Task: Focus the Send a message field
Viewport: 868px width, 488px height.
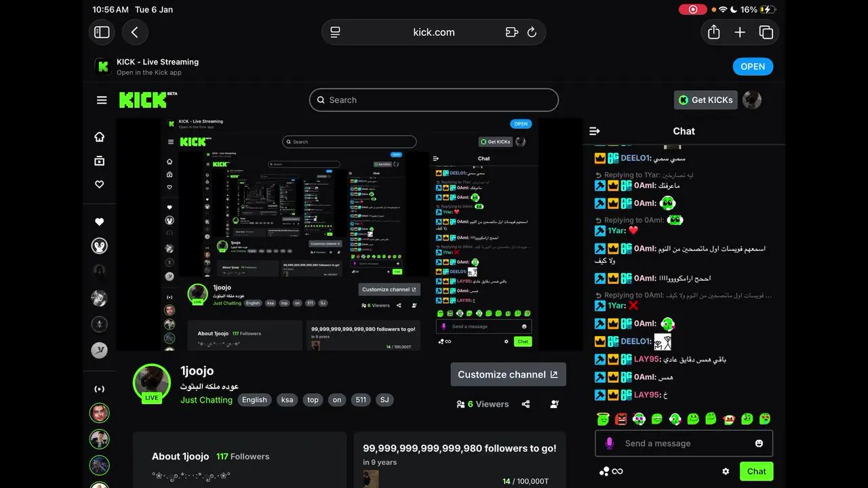Action: [x=684, y=443]
